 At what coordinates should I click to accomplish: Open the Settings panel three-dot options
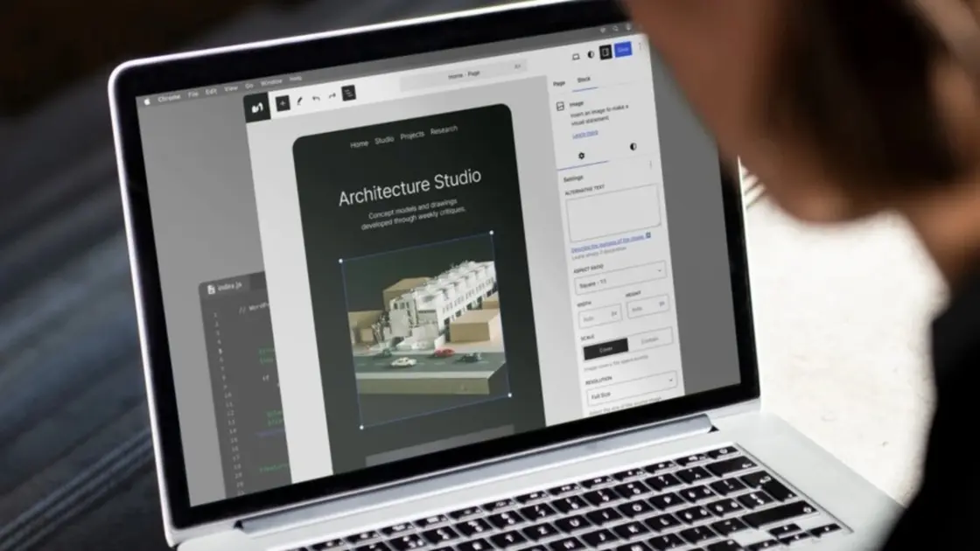click(x=651, y=165)
